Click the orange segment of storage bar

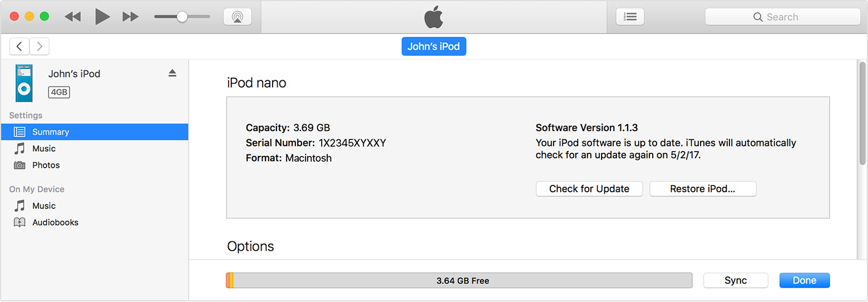[228, 280]
